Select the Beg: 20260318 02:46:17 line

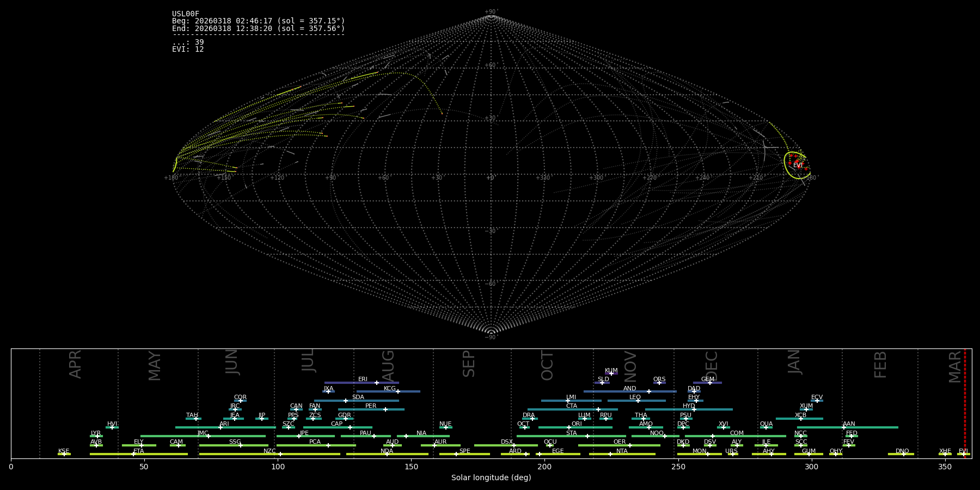click(259, 21)
